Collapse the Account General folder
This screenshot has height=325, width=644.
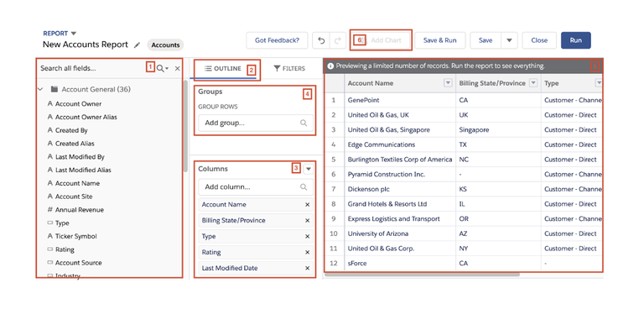pyautogui.click(x=40, y=89)
